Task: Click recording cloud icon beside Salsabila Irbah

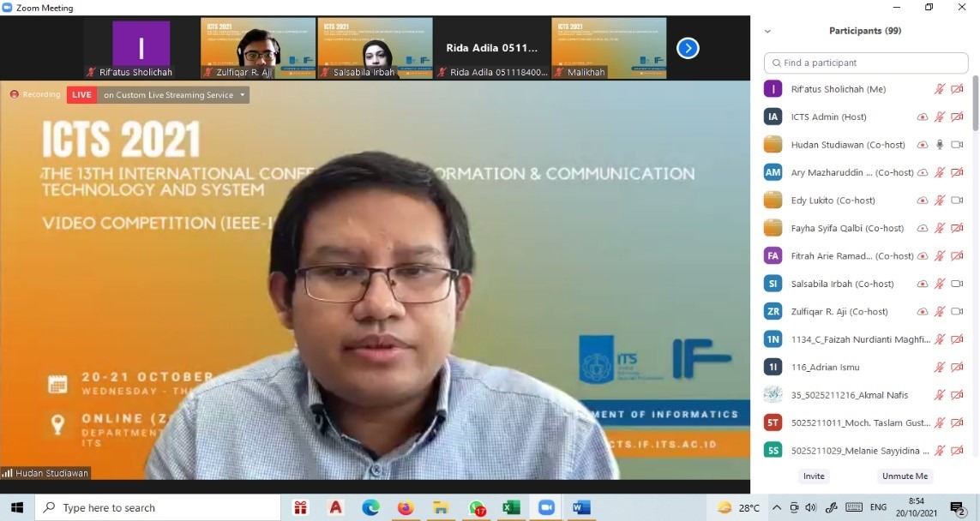Action: click(923, 284)
